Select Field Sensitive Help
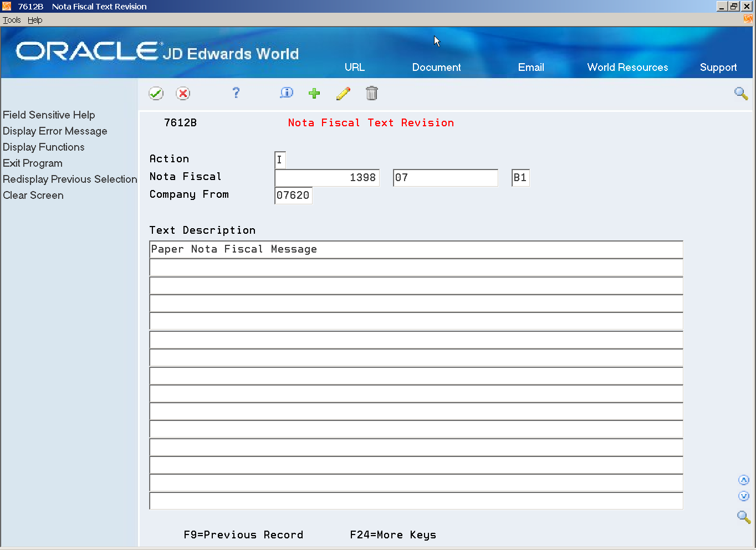 49,115
